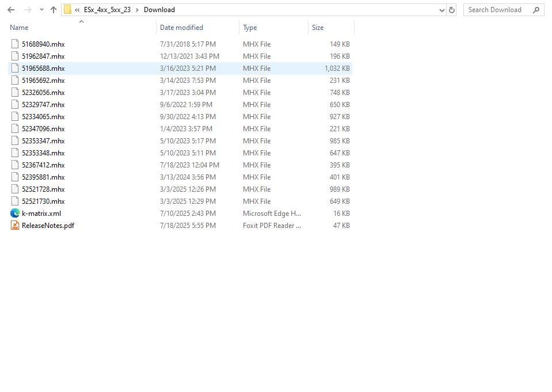This screenshot has width=552, height=392.
Task: Select file name 51965692.mhx
Action: [43, 81]
